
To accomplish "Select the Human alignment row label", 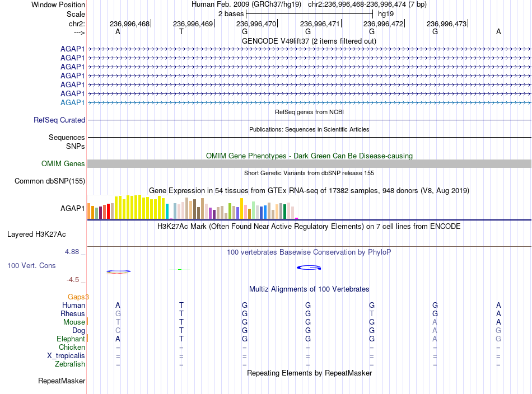I will tap(73, 305).
